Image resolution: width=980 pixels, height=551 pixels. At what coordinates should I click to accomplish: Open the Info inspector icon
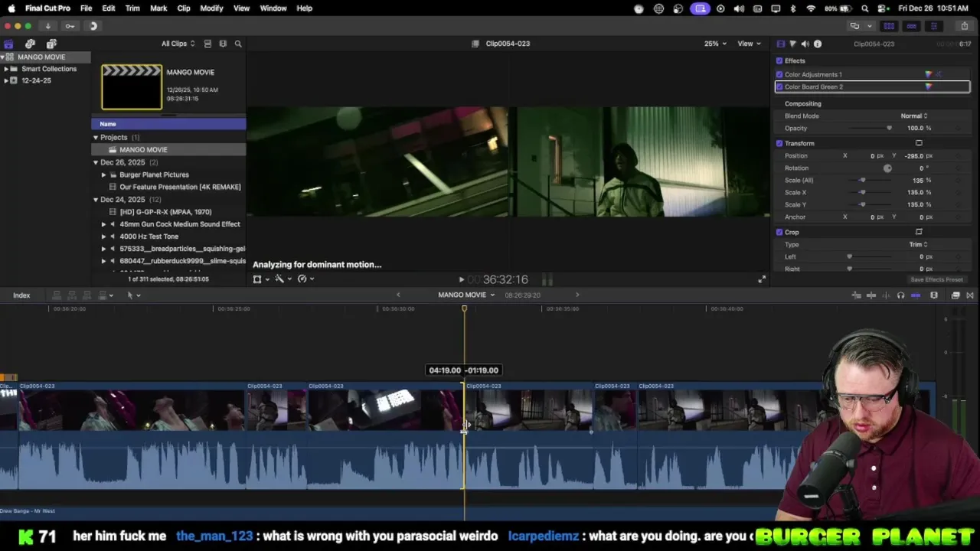pyautogui.click(x=818, y=44)
